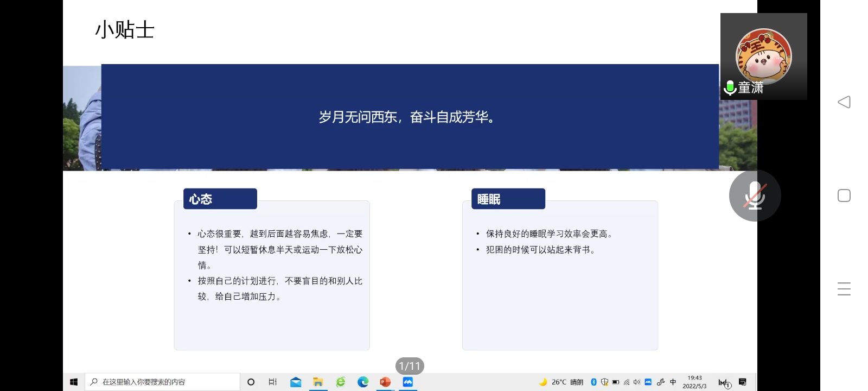
Task: Open Cortana circle icon on taskbar
Action: pyautogui.click(x=251, y=382)
